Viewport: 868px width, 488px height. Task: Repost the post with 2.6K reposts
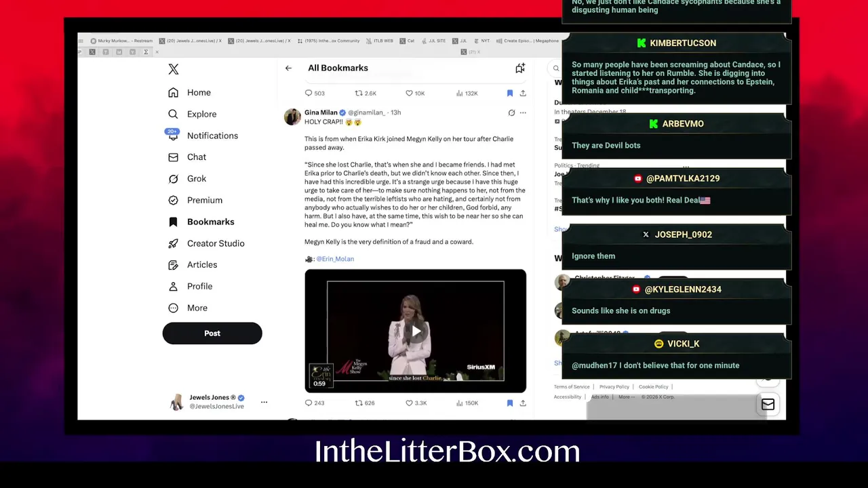point(366,93)
